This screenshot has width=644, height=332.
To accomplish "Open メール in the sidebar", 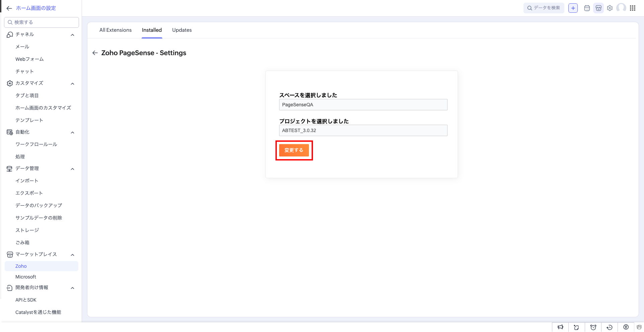I will (22, 47).
